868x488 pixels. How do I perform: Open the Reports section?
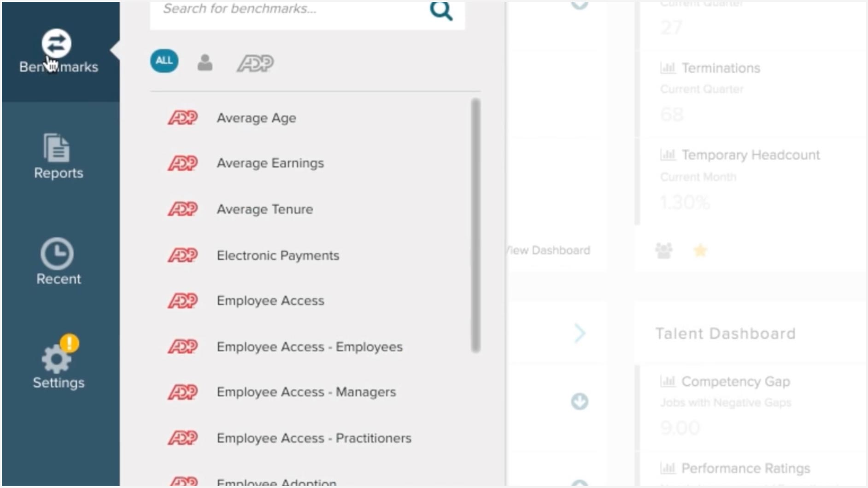click(59, 156)
